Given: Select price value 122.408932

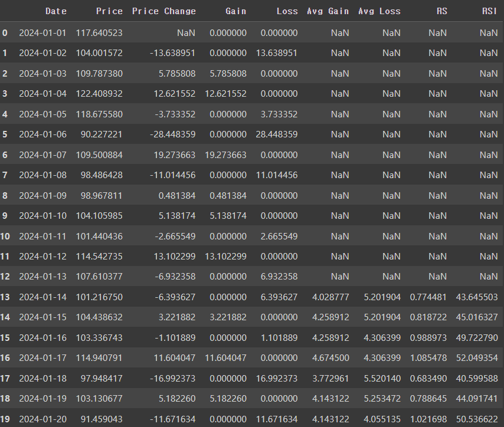Looking at the screenshot, I should (x=99, y=94).
